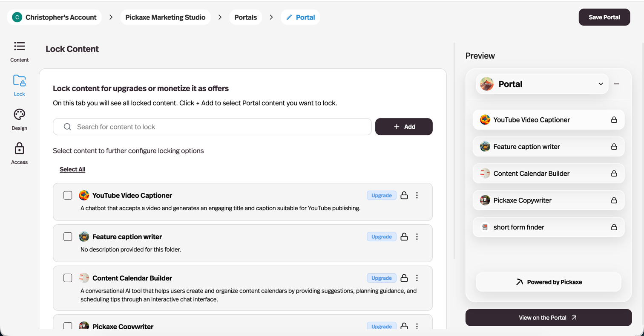
Task: Open Christopher's Account breadcrumb selector
Action: pos(55,17)
